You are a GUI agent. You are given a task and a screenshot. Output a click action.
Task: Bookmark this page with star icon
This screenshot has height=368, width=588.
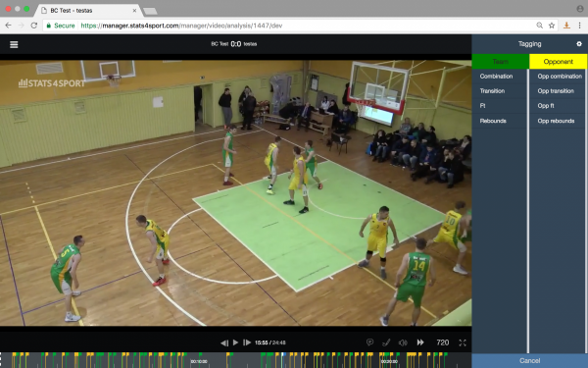[552, 26]
